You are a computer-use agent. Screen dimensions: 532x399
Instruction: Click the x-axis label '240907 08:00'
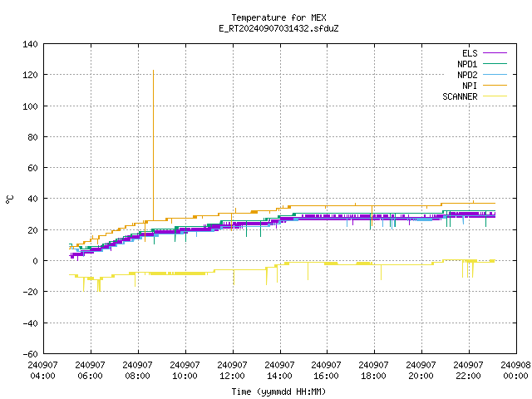coord(137,371)
